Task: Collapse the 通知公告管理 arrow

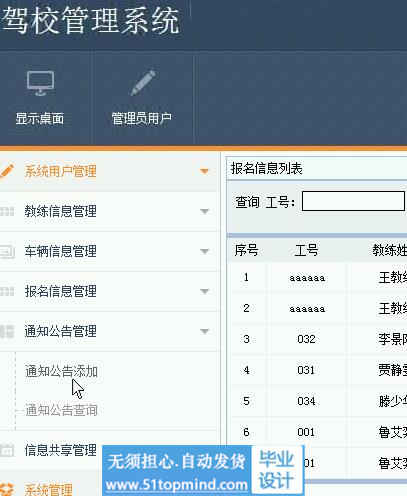Action: point(204,331)
